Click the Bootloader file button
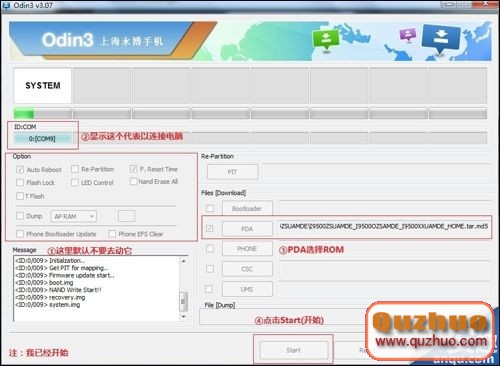The image size is (500, 366). click(247, 209)
